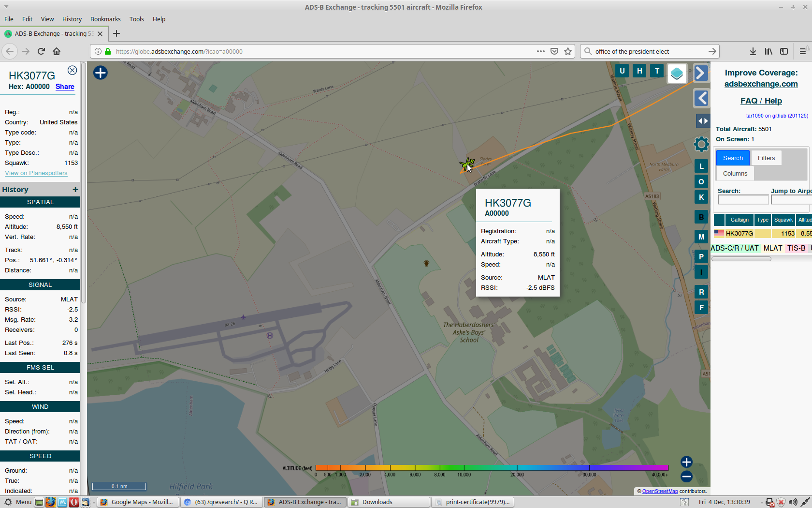Click the blue plus button at map top-left
The width and height of the screenshot is (812, 508).
point(101,73)
